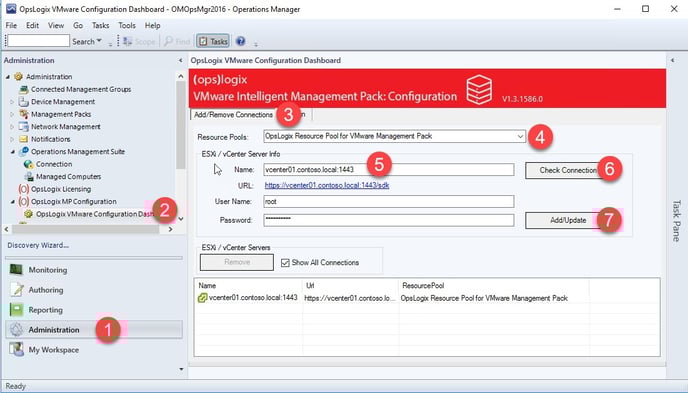
Task: Collapse the Administration navigation pane
Action: [180, 61]
